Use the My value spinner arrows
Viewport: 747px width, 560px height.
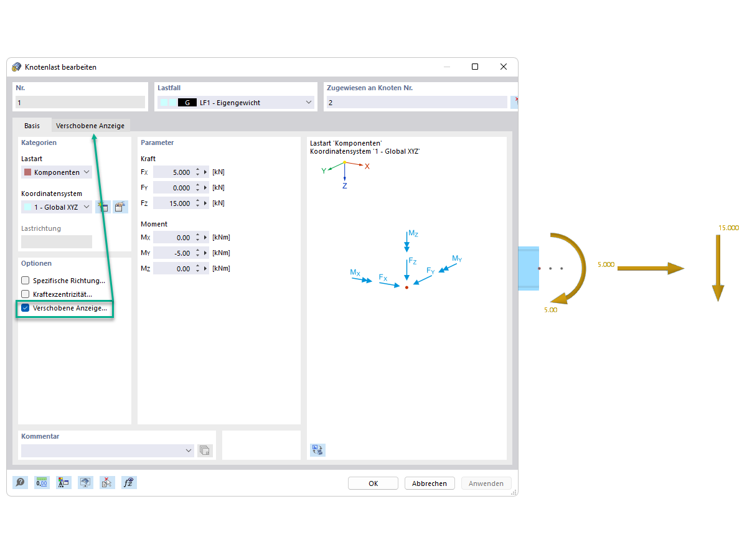198,253
